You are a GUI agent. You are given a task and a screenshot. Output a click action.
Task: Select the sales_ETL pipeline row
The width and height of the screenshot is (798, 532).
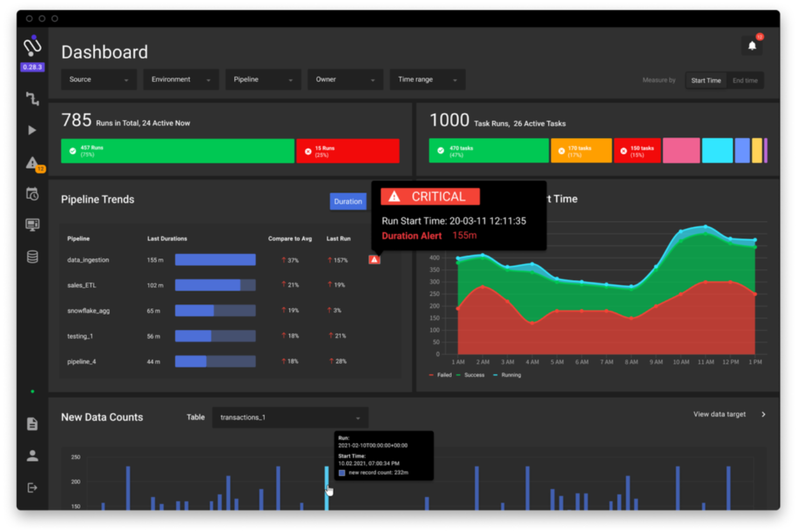point(82,285)
